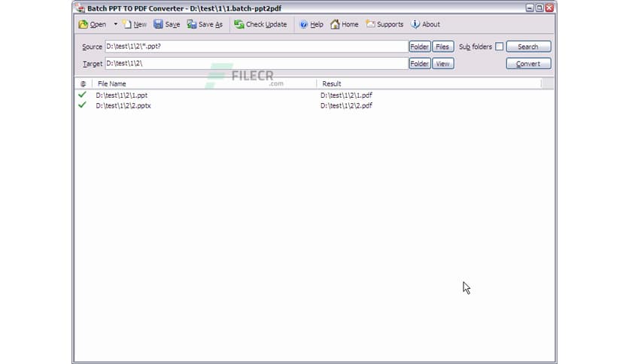The width and height of the screenshot is (629, 364).
Task: Click the Source path input field
Action: [257, 47]
